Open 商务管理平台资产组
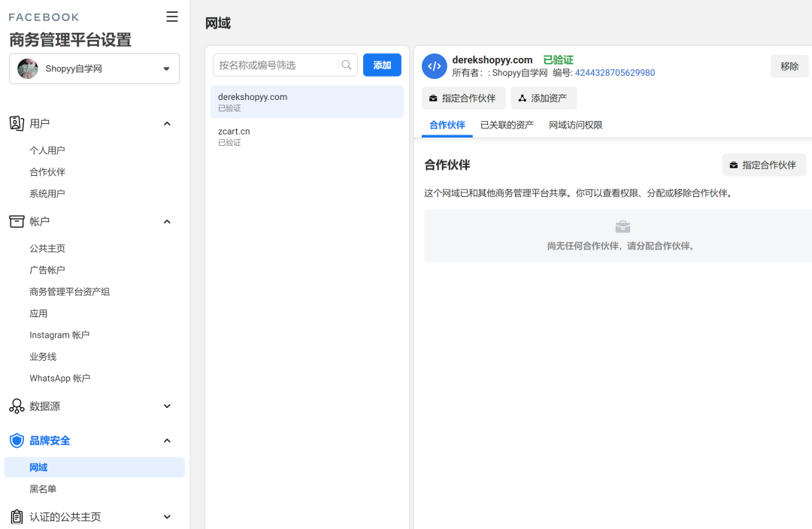Screen dimensions: 812x529 [69, 292]
